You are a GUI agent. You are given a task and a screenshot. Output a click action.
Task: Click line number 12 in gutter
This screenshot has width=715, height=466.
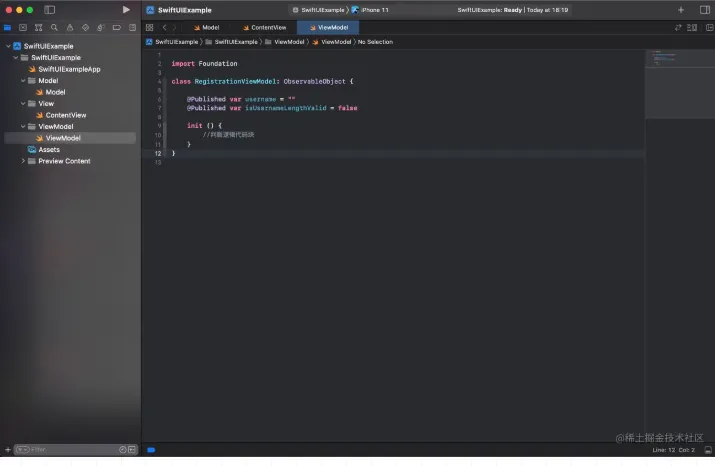click(158, 154)
